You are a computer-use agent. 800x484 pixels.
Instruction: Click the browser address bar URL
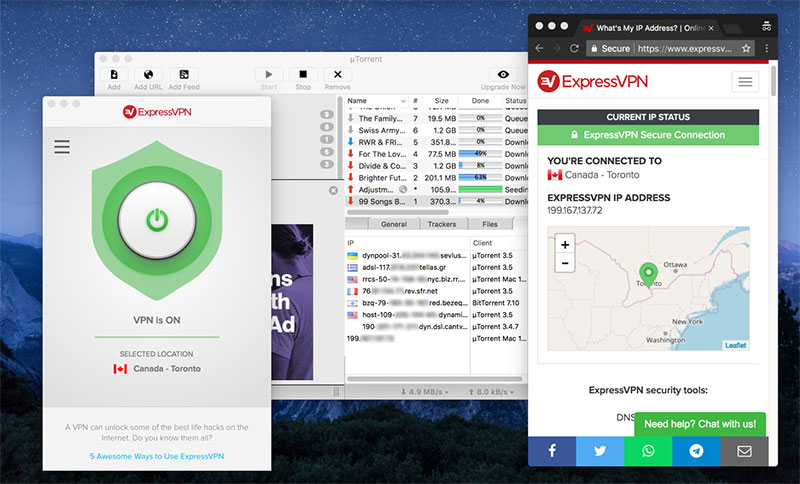(684, 49)
